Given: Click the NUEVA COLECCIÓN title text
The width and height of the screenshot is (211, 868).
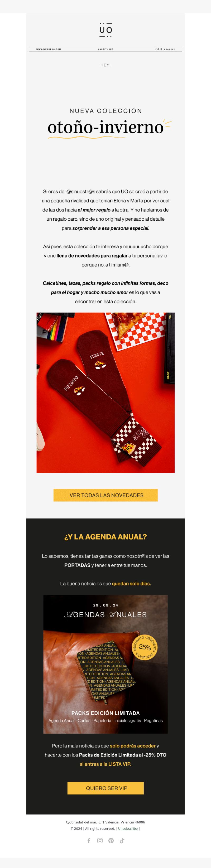Looking at the screenshot, I should pos(105,111).
